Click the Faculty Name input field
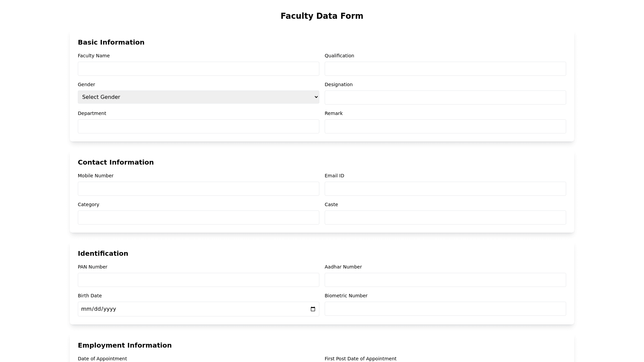This screenshot has width=644, height=362. (x=198, y=69)
